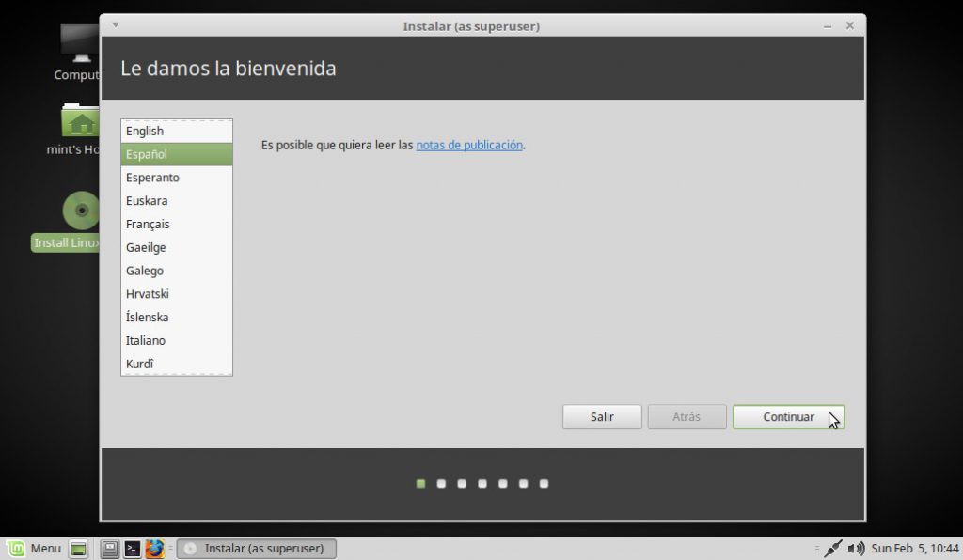The width and height of the screenshot is (963, 560).
Task: Click the network connection tray icon
Action: 832,549
